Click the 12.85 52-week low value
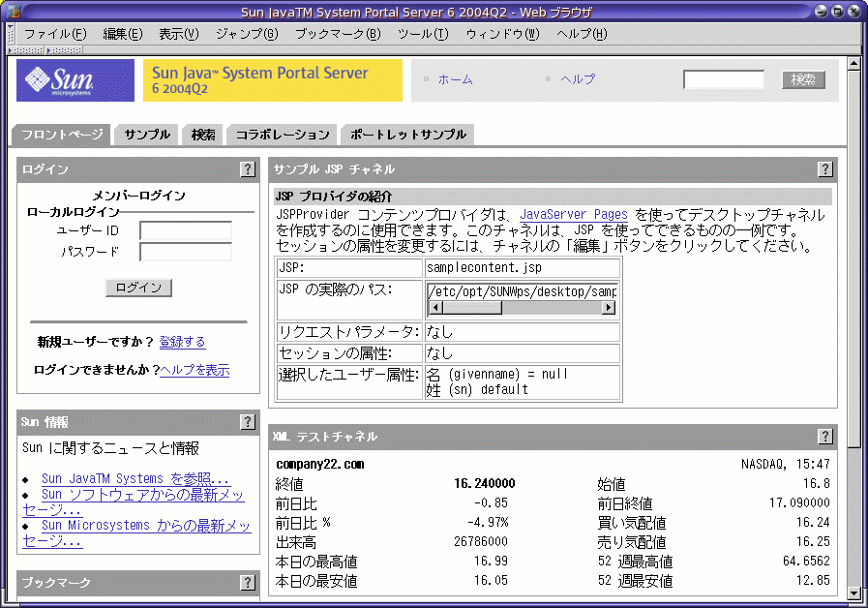This screenshot has height=608, width=868. (x=813, y=580)
